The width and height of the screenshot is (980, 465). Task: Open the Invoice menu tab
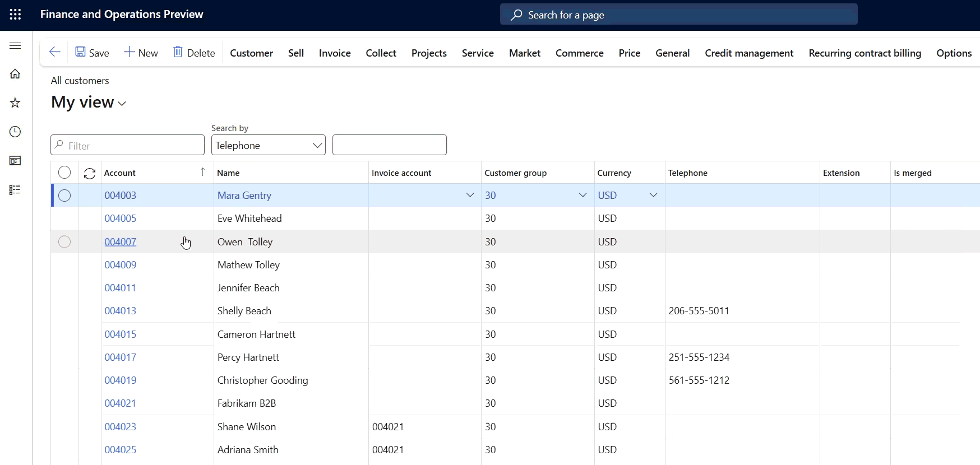335,53
